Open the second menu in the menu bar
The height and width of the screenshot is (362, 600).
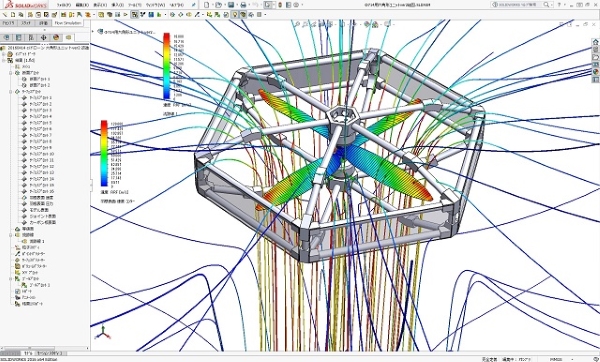pos(82,5)
